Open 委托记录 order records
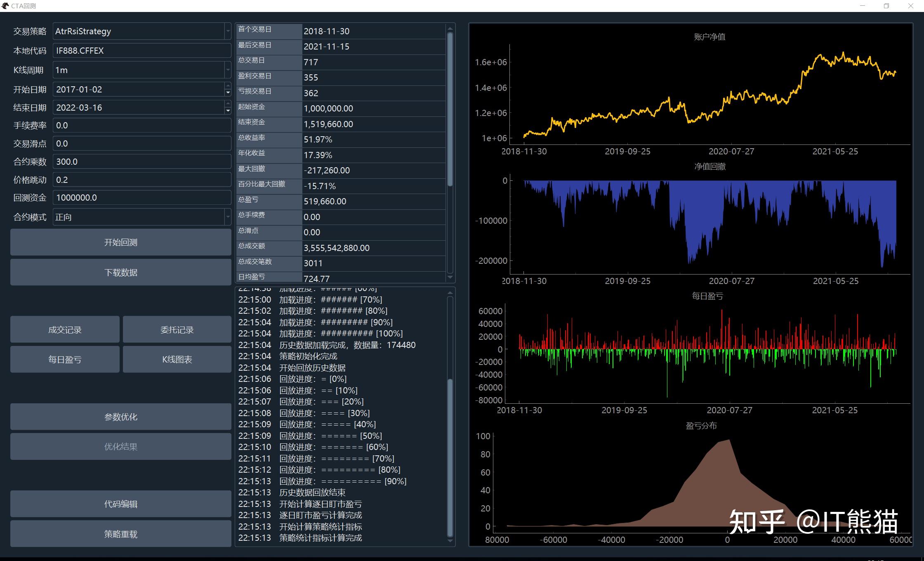924x561 pixels. [x=177, y=329]
